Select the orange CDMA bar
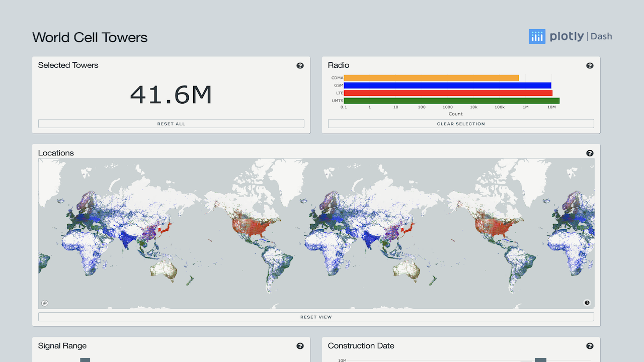This screenshot has height=362, width=644. 431,78
